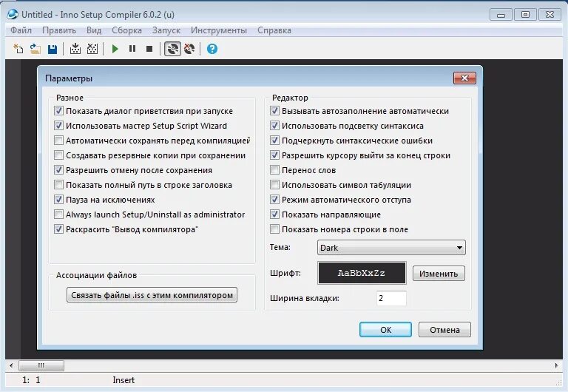Open the Файл menu

(x=21, y=30)
